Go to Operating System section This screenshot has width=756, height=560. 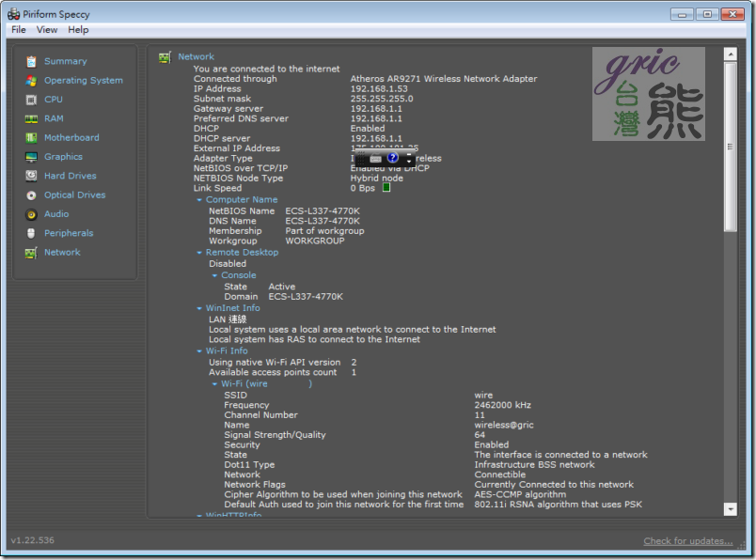(x=84, y=81)
